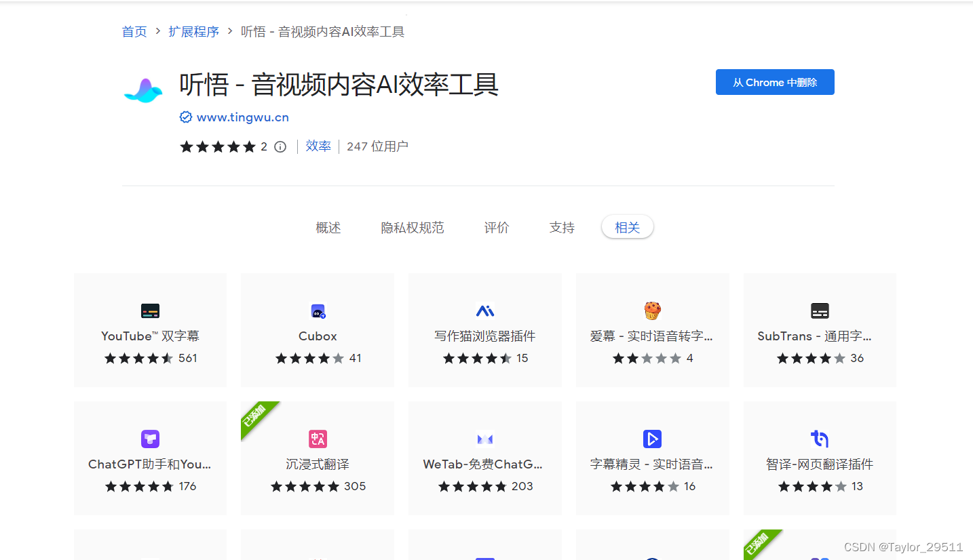Click the Cubox 41 review count
Image resolution: width=973 pixels, height=560 pixels.
click(356, 358)
